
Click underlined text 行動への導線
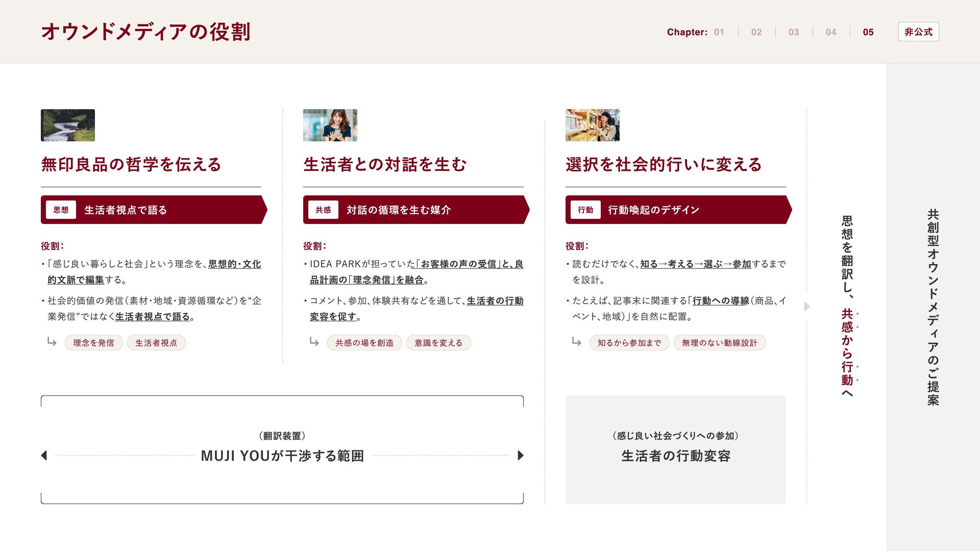(x=720, y=301)
